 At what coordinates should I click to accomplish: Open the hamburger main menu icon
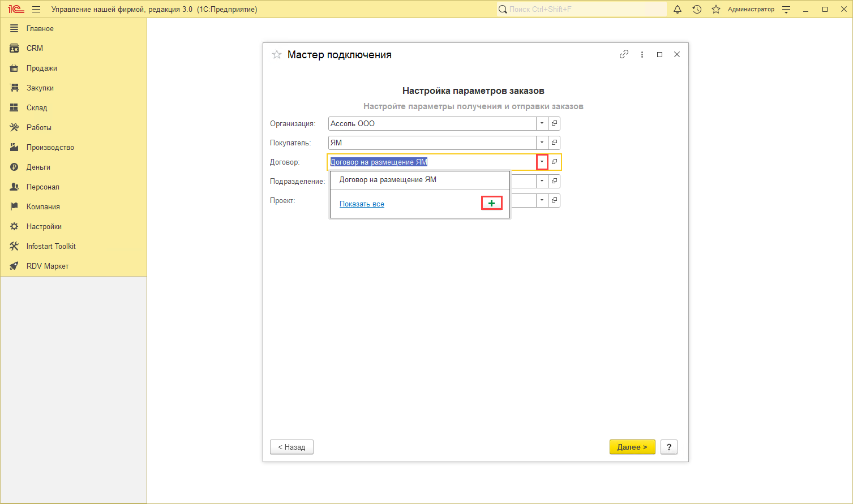pyautogui.click(x=36, y=10)
